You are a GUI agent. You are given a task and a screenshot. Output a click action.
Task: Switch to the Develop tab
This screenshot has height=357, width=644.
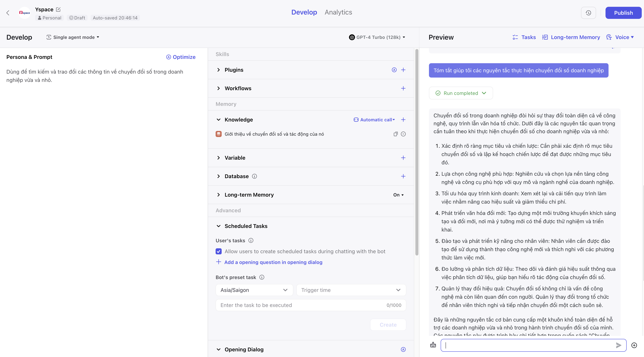304,12
